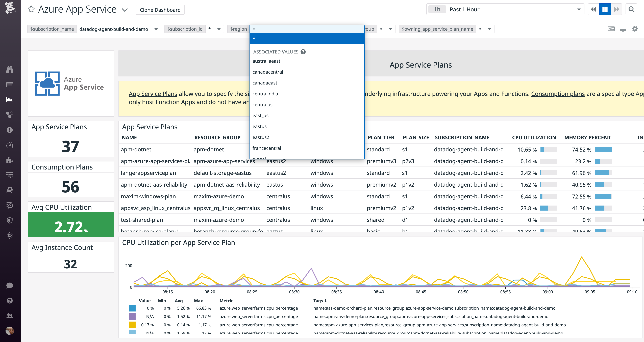Select the Monitors exclamation icon in sidebar

pyautogui.click(x=10, y=130)
